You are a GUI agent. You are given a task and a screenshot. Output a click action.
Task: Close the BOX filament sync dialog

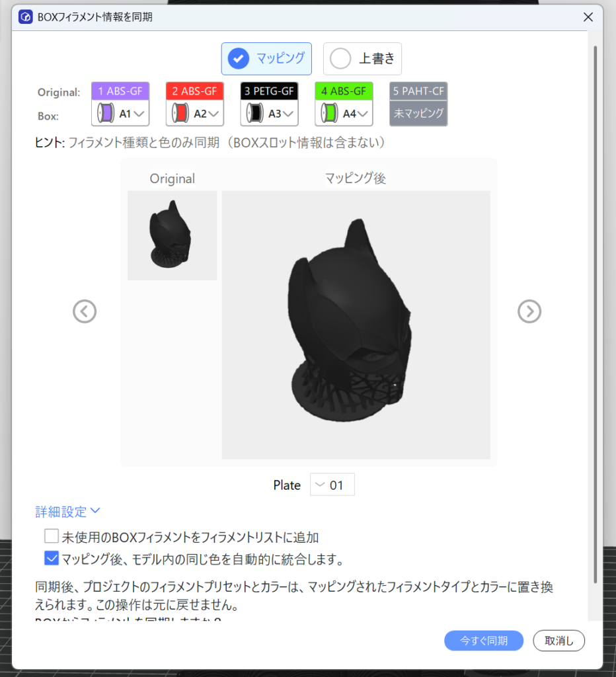click(x=588, y=17)
